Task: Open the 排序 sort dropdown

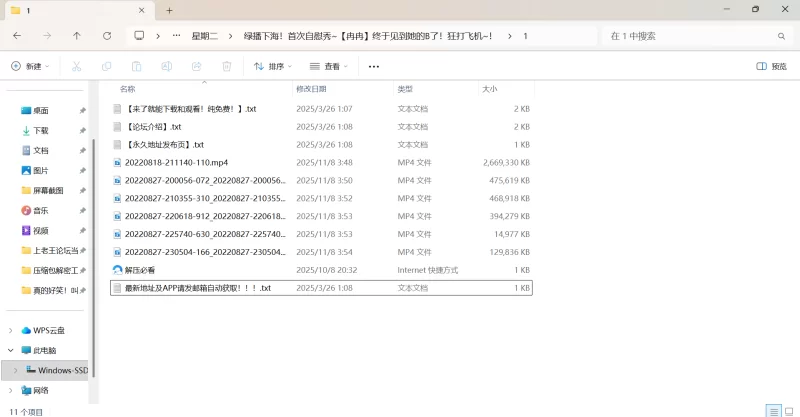Action: click(x=273, y=67)
